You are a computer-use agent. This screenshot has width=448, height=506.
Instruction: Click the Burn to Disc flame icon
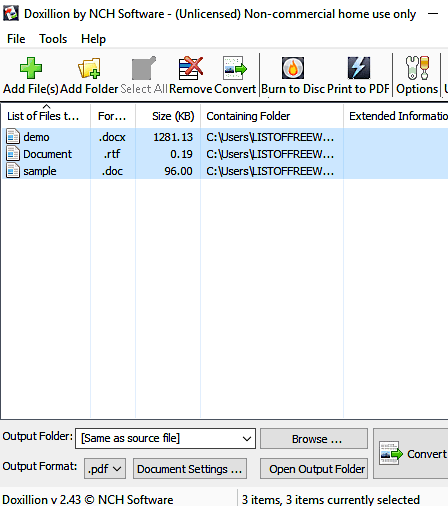(293, 68)
